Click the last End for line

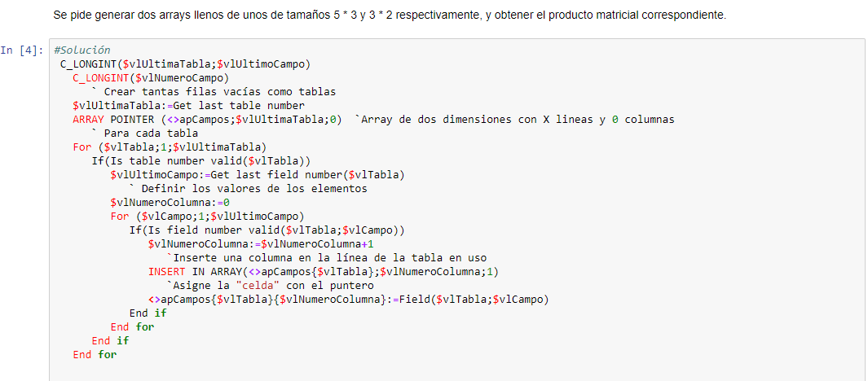(95, 354)
